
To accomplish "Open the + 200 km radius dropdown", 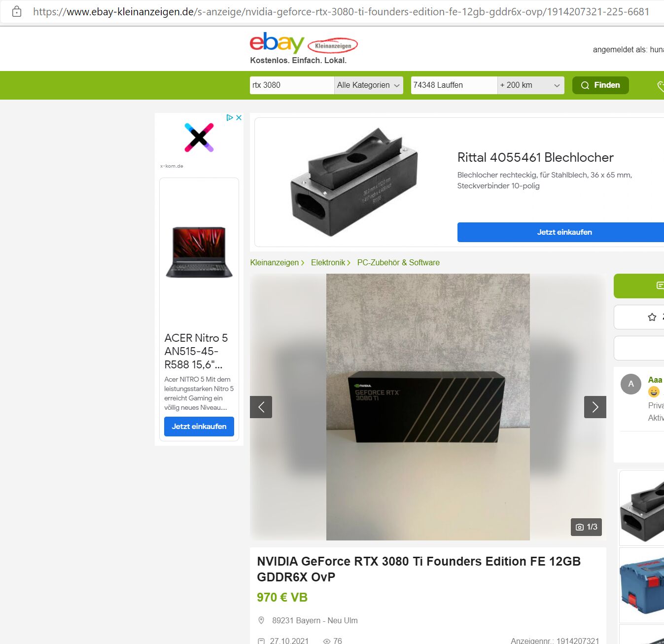I will [530, 85].
